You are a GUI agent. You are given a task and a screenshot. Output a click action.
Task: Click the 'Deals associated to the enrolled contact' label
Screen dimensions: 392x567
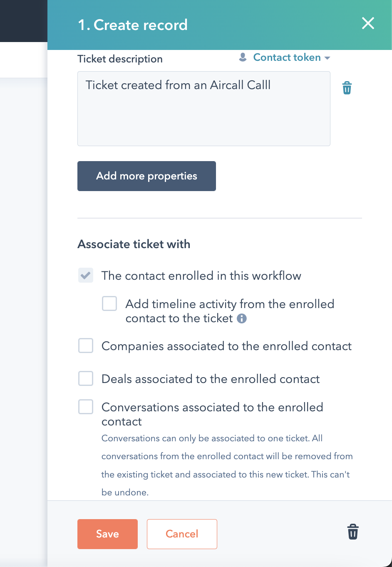211,379
